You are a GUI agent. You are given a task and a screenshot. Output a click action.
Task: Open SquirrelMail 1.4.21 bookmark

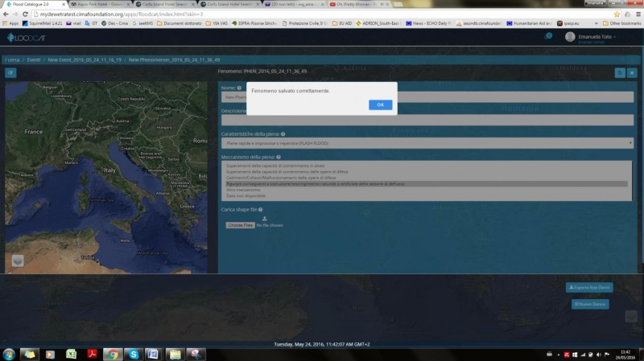[43, 23]
